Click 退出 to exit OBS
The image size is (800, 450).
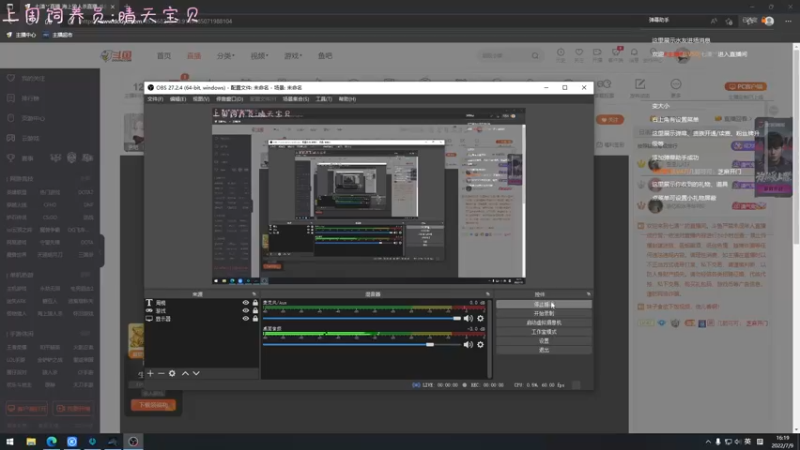[544, 351]
